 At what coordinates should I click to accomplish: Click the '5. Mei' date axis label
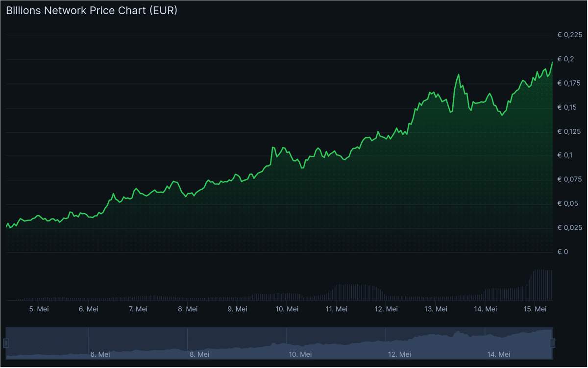(39, 309)
